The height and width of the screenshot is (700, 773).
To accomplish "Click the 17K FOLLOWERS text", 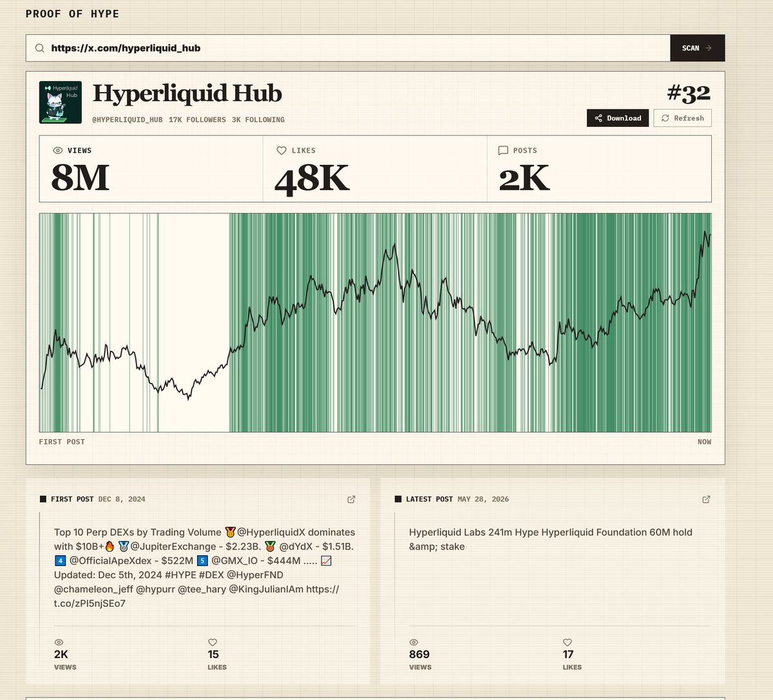I will pos(197,120).
